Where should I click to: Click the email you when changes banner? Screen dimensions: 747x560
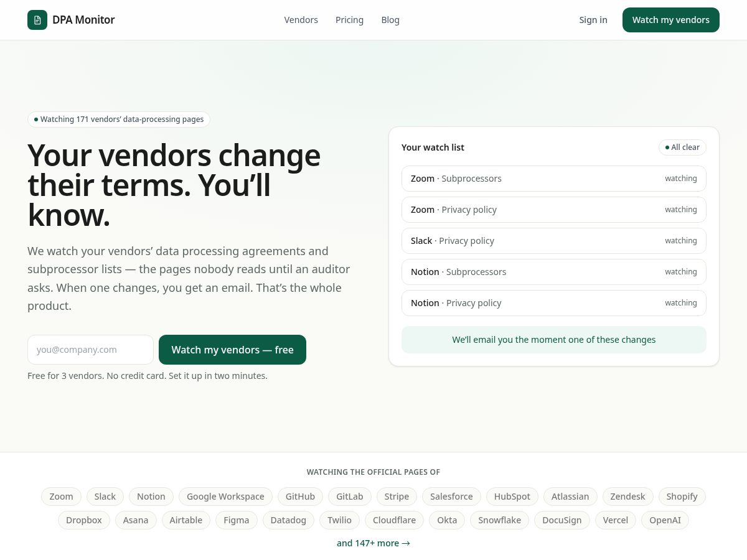[x=554, y=340]
